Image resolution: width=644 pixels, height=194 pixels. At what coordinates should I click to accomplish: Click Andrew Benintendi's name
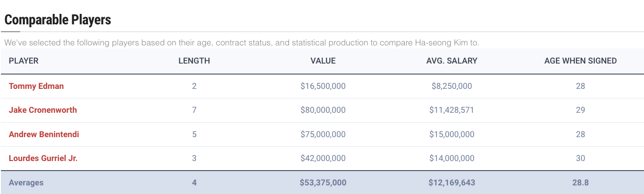coord(44,134)
